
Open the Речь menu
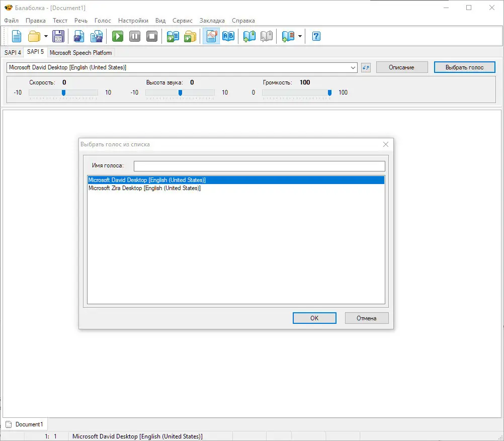point(81,21)
